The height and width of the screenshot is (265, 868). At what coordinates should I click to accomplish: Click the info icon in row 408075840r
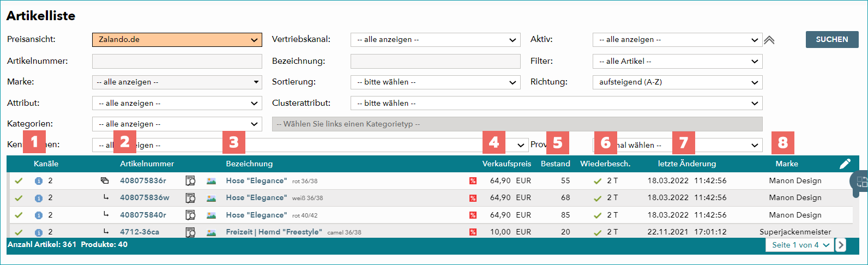point(39,215)
